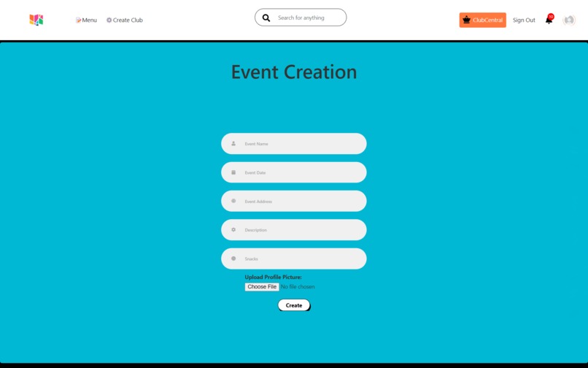Click the person icon in Event Name
The height and width of the screenshot is (368, 588).
pyautogui.click(x=233, y=143)
